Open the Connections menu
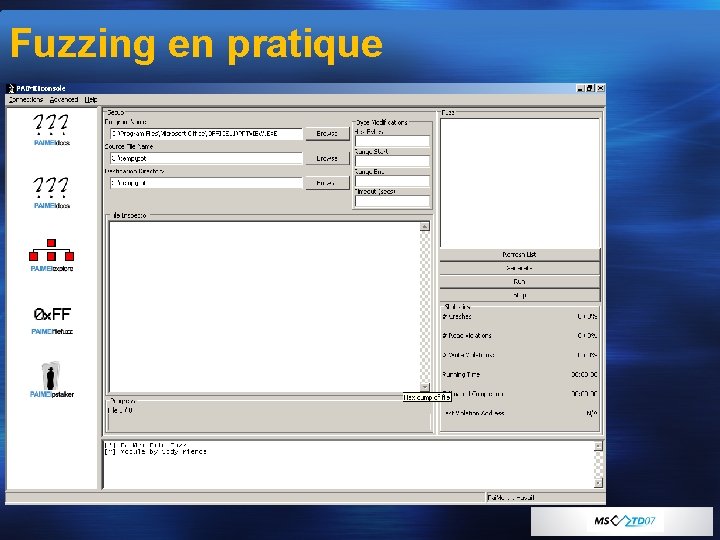 tap(26, 100)
